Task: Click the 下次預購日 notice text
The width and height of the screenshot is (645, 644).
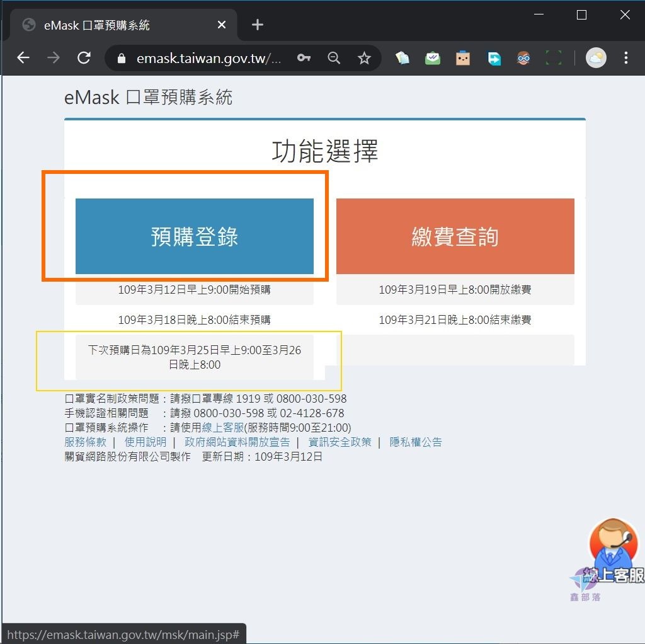Action: pos(195,357)
